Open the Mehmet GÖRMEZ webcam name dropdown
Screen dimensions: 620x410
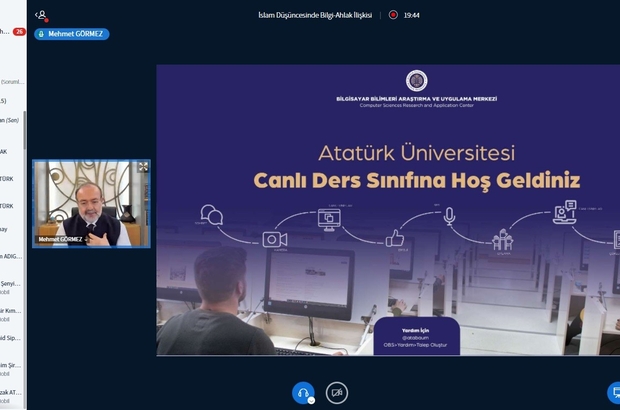62,239
